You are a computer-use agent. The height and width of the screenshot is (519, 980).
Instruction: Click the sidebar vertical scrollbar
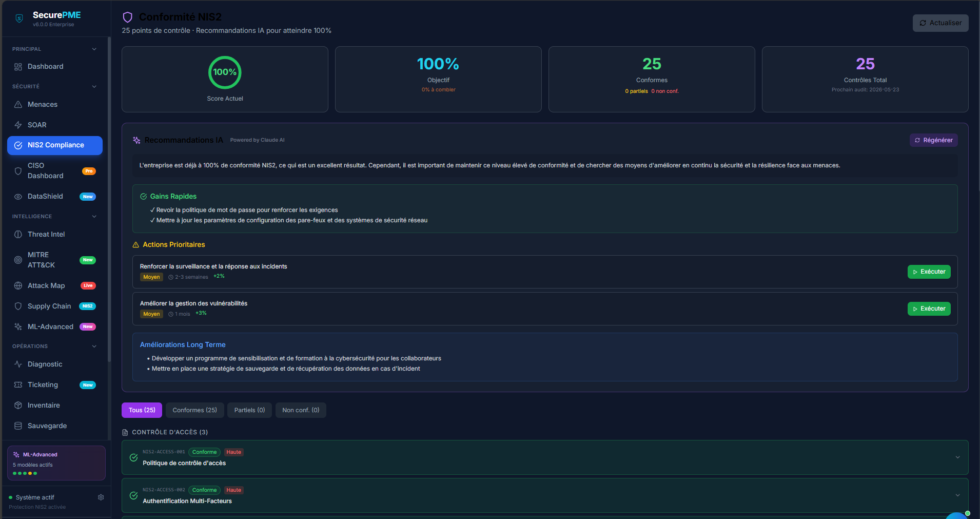[109, 199]
